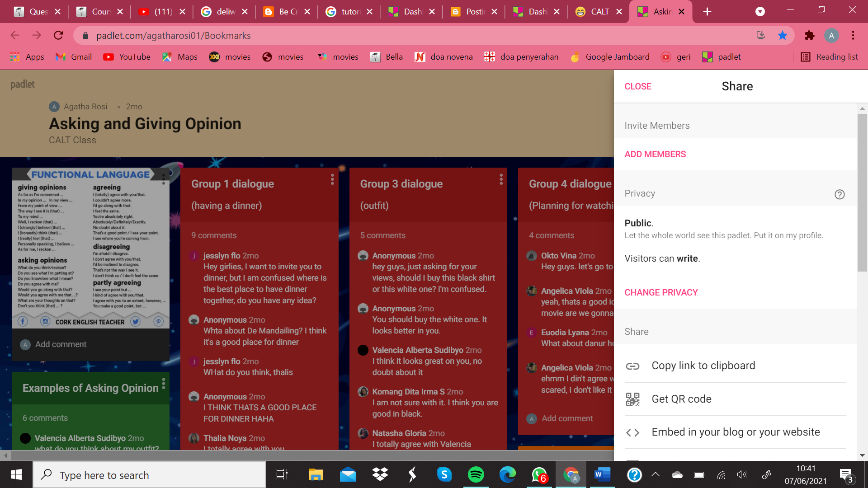Click ADD MEMBERS
Image resolution: width=868 pixels, height=488 pixels.
pos(655,154)
